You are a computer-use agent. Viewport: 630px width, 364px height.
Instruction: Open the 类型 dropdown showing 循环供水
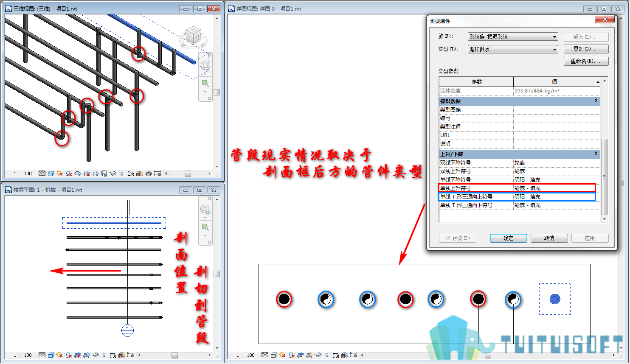click(512, 49)
